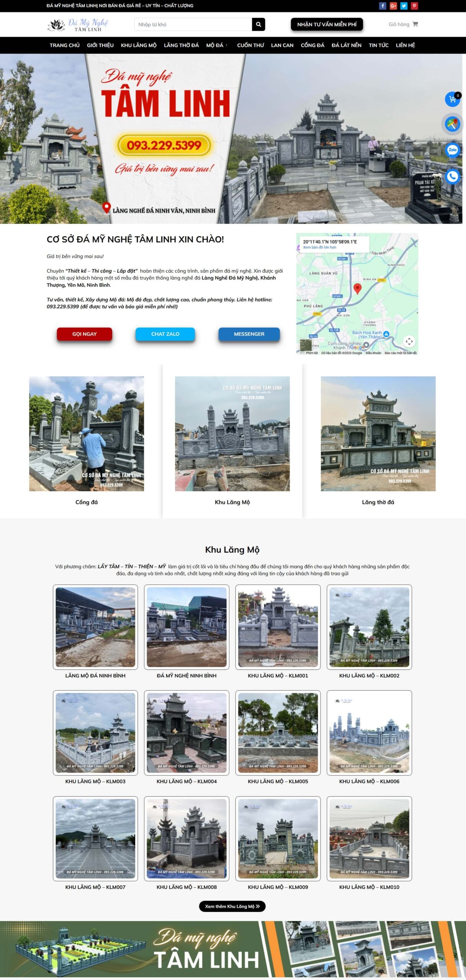Open Lan can menu item
Image resolution: width=466 pixels, height=980 pixels.
282,45
